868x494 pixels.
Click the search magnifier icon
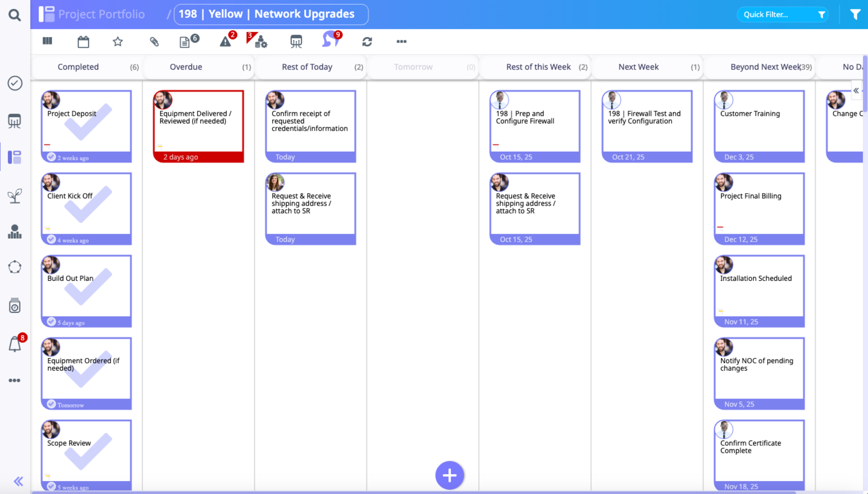coord(14,15)
